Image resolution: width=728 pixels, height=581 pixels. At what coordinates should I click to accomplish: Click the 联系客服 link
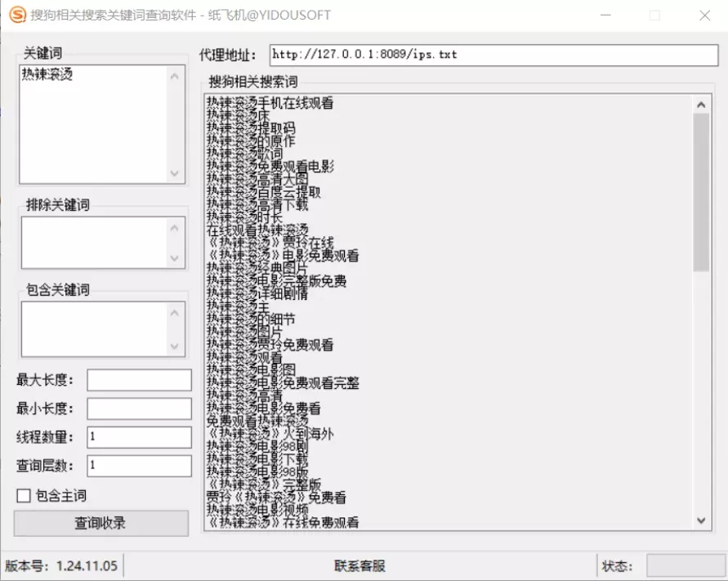[x=360, y=565]
